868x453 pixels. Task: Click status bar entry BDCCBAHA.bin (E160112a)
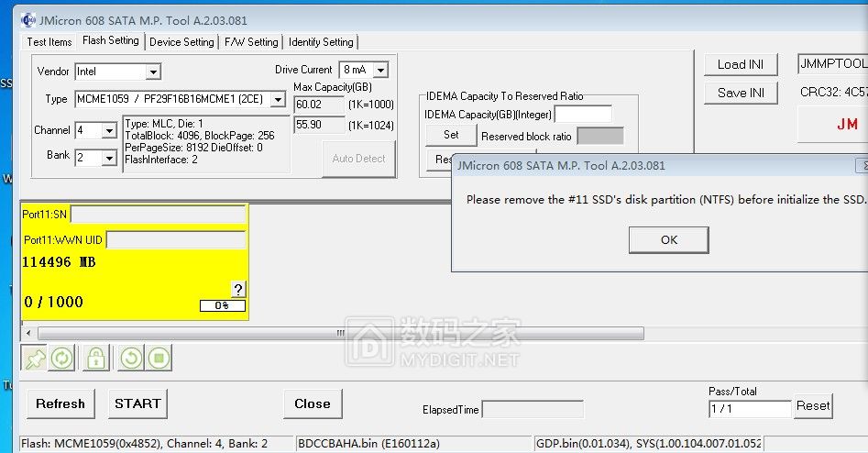[x=368, y=444]
